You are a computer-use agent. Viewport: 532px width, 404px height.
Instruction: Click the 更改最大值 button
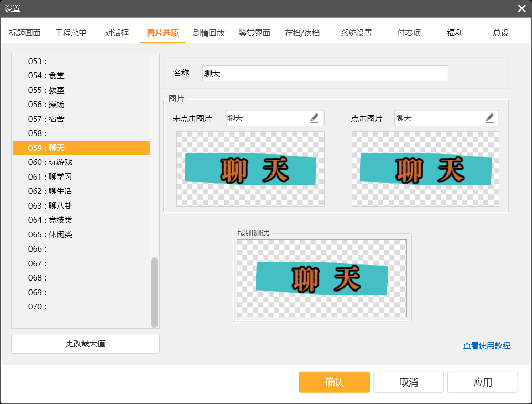pos(85,344)
